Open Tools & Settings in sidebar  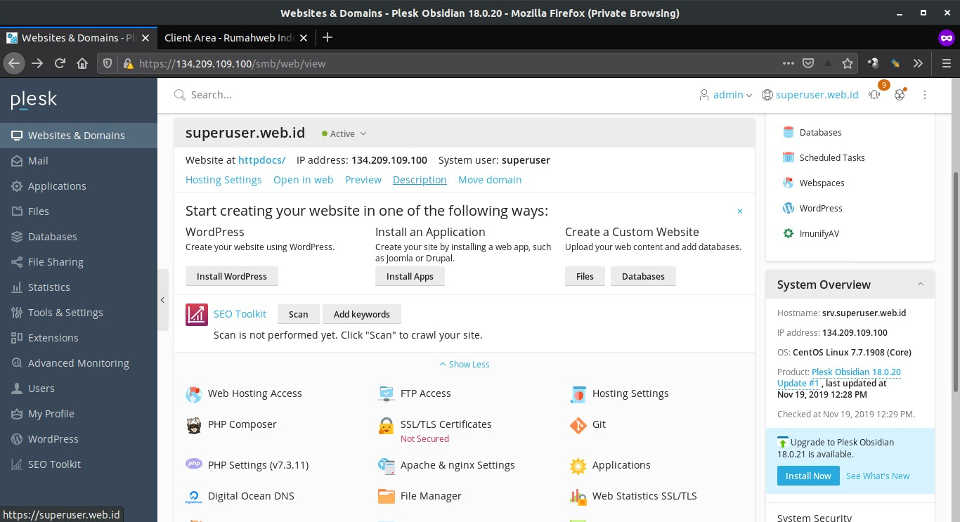78,312
